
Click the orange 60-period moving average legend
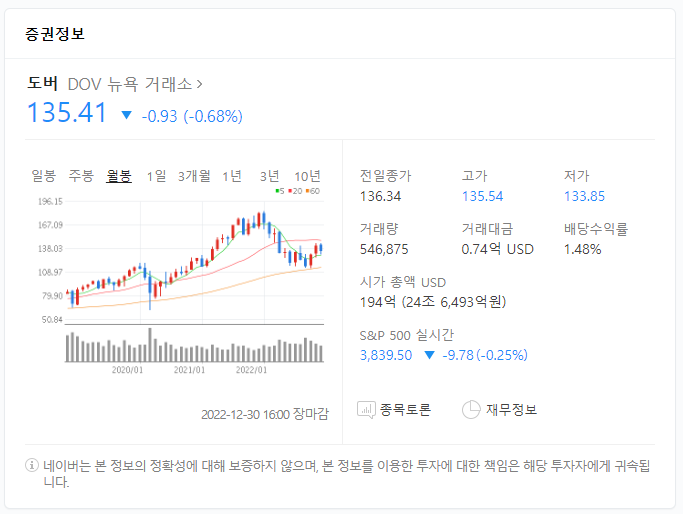tap(313, 191)
